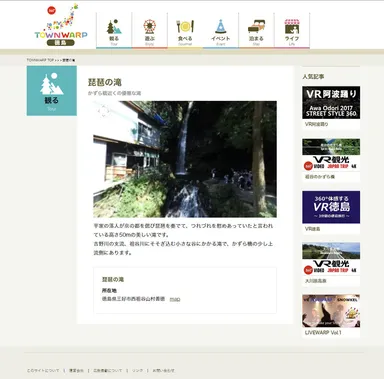
Task: Open the VR観光 highland road video banner
Action: point(331,259)
